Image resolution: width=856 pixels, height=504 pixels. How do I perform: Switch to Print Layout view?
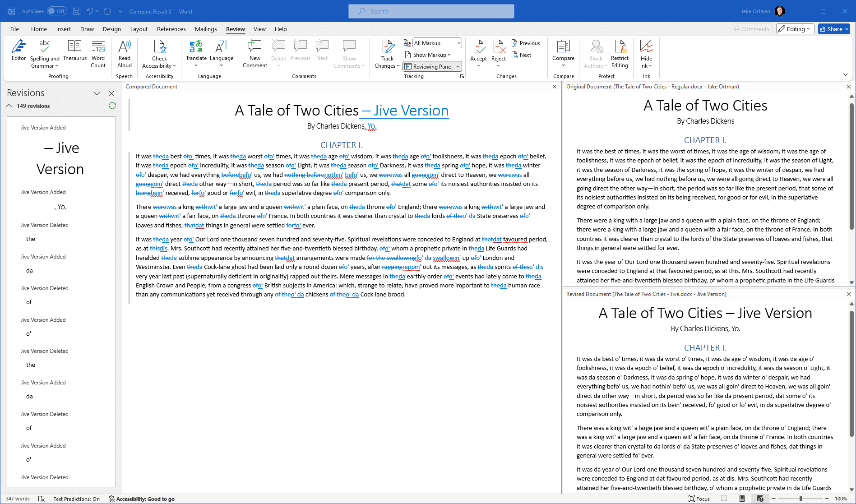pos(742,499)
